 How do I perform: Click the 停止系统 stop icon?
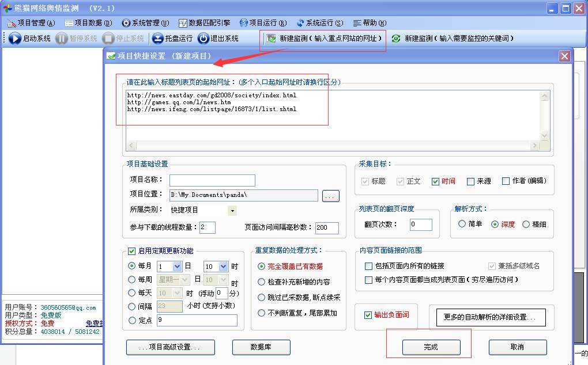click(108, 38)
